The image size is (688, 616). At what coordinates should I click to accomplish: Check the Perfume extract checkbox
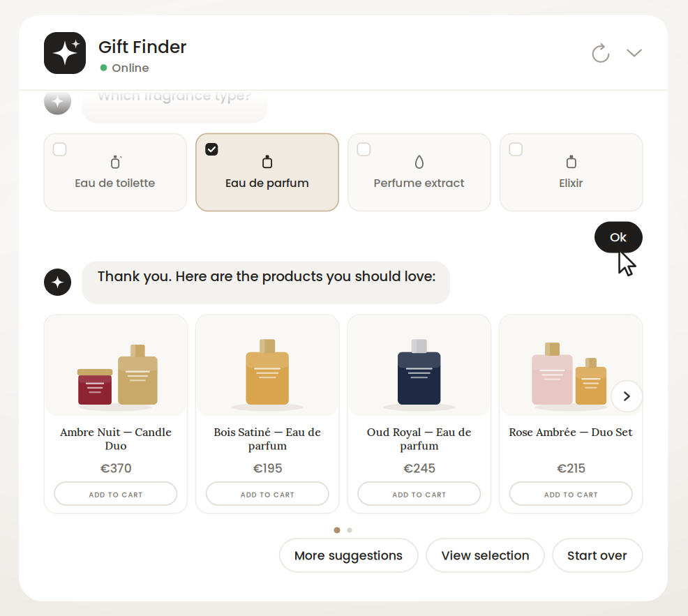[x=364, y=149]
